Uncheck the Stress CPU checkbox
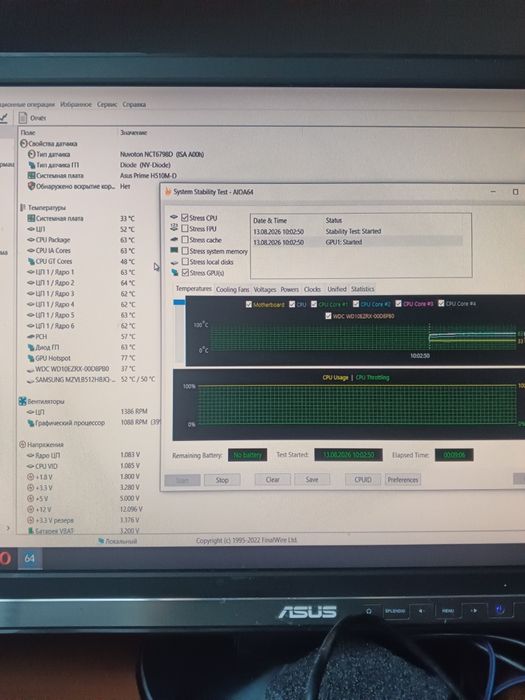 tap(185, 217)
